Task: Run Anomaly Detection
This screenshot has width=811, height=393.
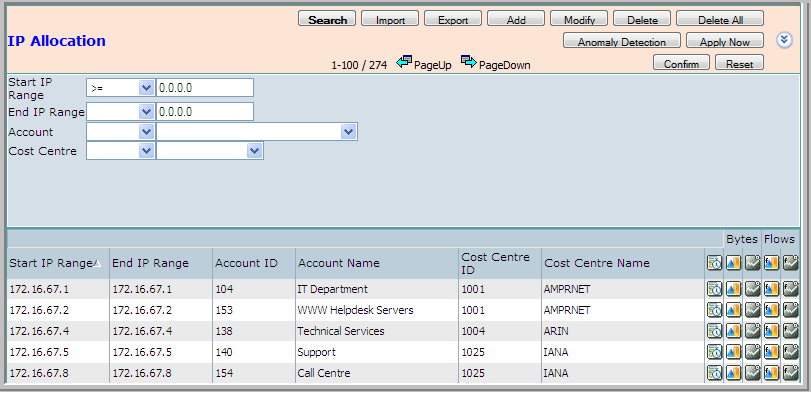Action: (622, 40)
